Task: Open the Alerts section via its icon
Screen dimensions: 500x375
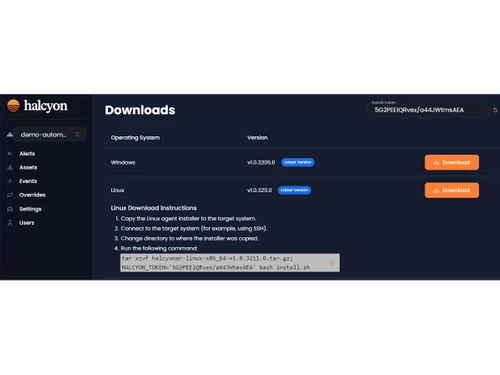Action: click(x=10, y=154)
